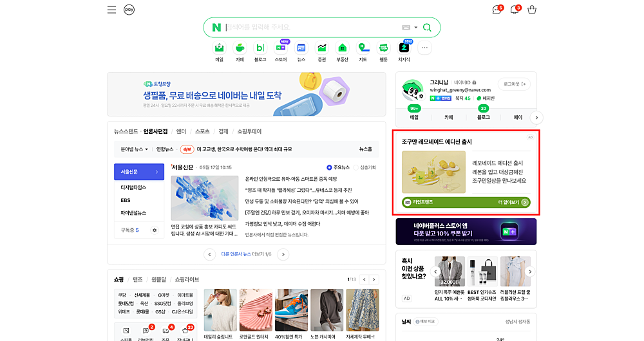
Task: Open news subscription settings gear
Action: coord(154,230)
